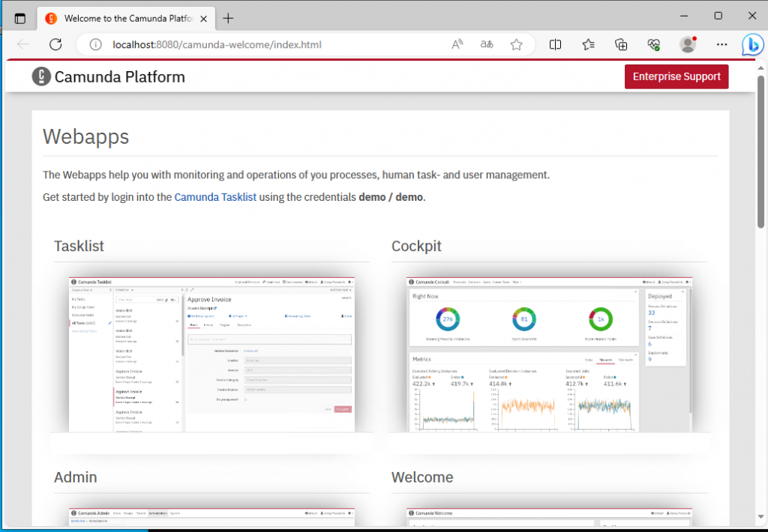Open the Welcome app screenshot thumbnail
Screen dimensions: 768x532
549,517
